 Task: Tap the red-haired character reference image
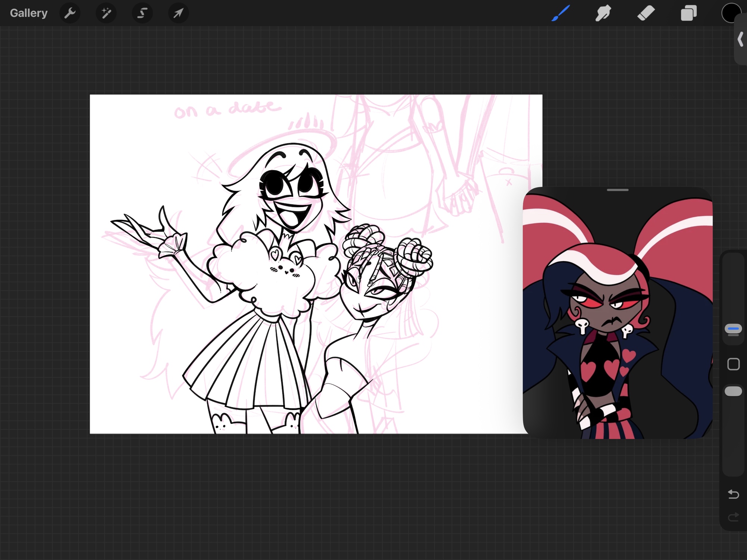tap(617, 317)
